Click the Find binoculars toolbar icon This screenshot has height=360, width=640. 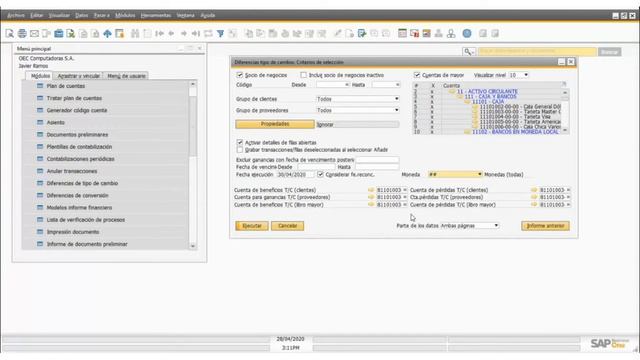135,33
